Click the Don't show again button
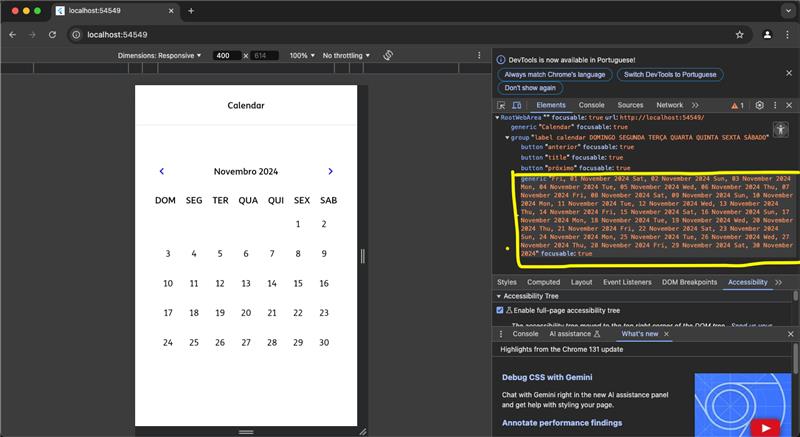Image resolution: width=800 pixels, height=437 pixels. click(530, 88)
